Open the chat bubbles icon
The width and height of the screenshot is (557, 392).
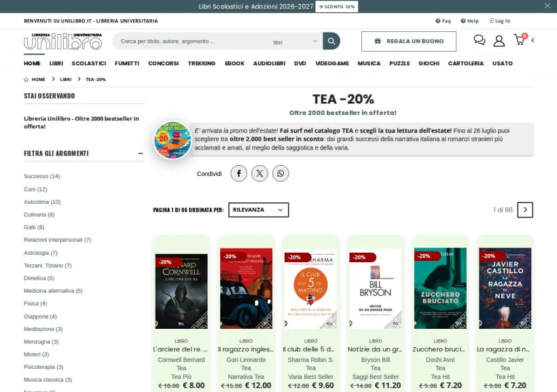(x=479, y=40)
